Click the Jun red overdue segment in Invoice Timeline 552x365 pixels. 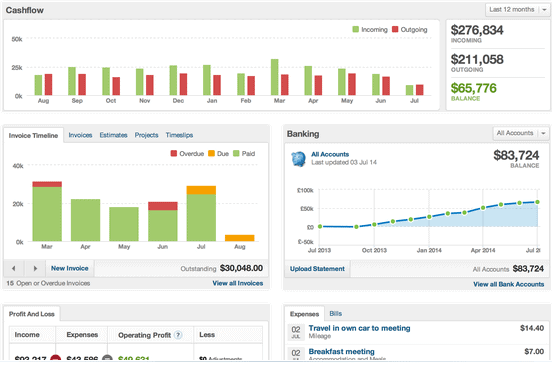163,206
